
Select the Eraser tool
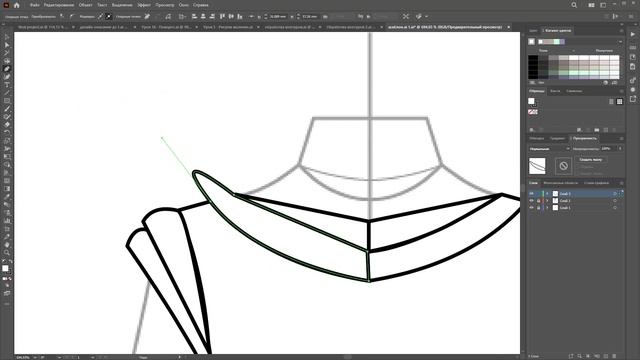(7, 124)
